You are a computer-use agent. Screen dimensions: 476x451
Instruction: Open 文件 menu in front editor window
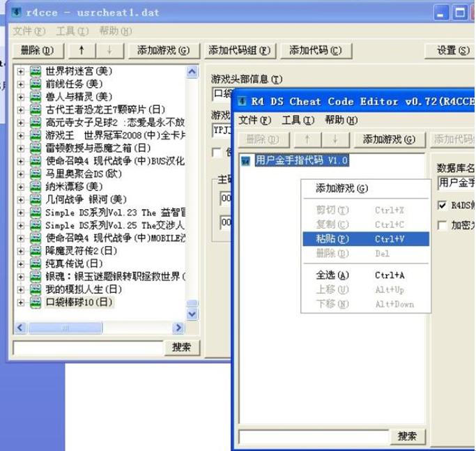click(254, 121)
